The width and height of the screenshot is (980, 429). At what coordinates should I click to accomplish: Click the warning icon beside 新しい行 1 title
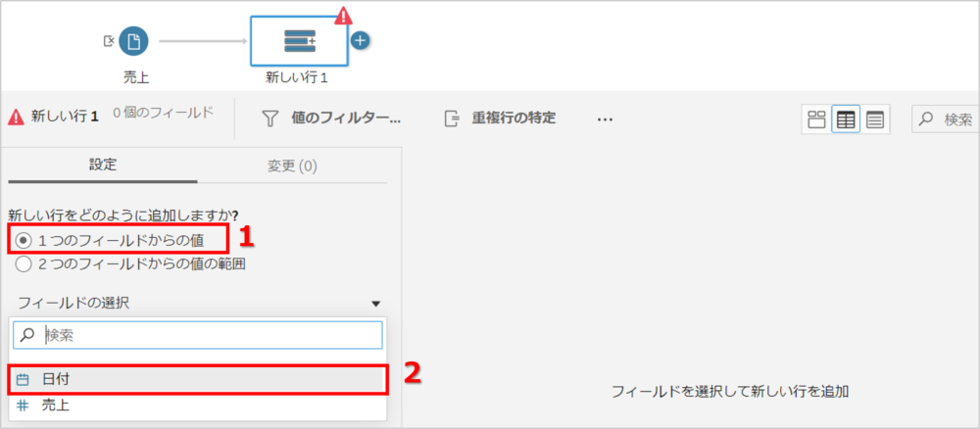click(x=17, y=117)
